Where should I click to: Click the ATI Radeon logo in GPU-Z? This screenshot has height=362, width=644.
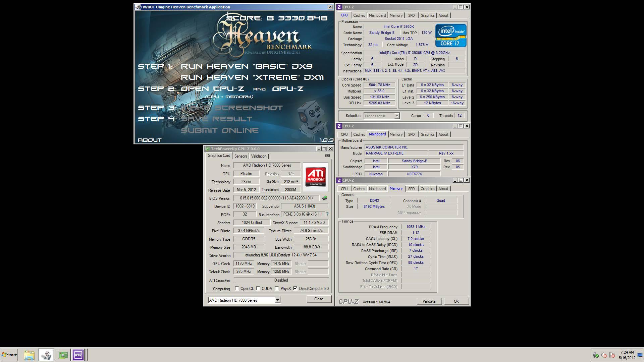pos(316,177)
